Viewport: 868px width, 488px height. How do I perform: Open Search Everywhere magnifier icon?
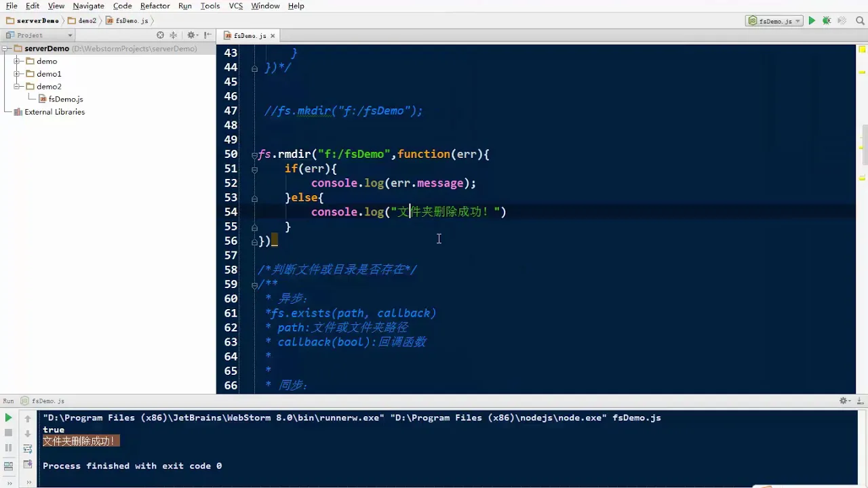859,21
